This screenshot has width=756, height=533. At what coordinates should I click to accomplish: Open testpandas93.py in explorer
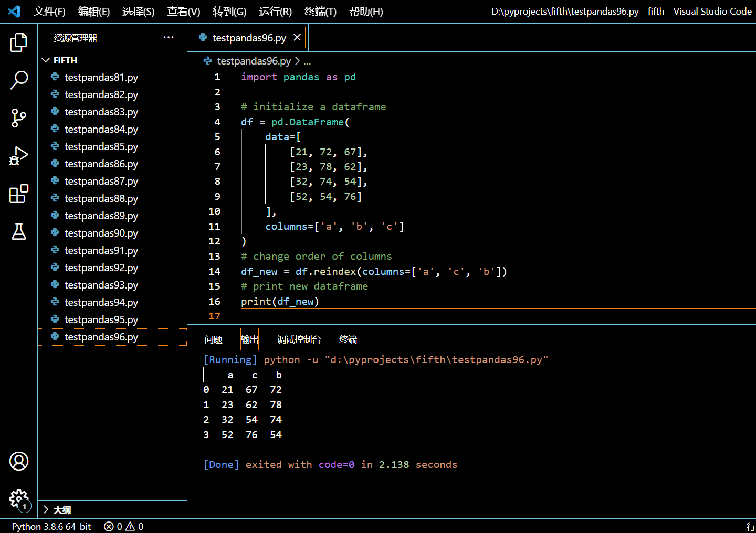(112, 285)
